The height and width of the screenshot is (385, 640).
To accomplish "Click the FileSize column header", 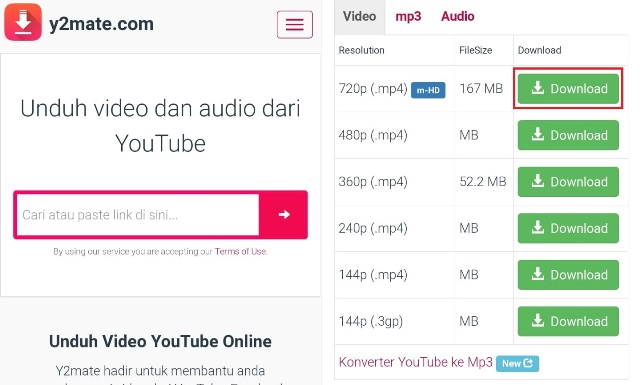I will (x=476, y=50).
